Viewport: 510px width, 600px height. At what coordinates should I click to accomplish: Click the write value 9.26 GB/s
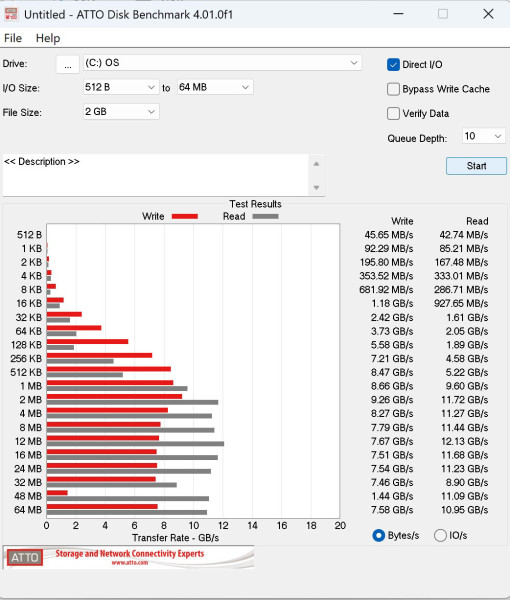point(392,400)
